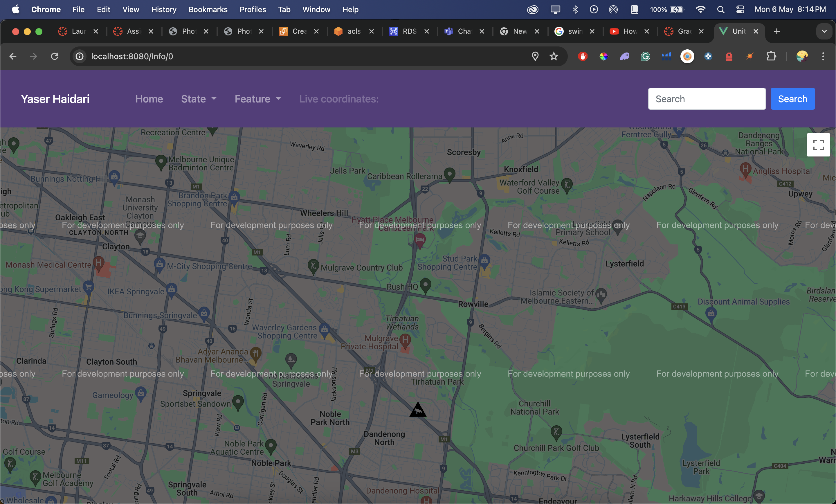
Task: Click the Rush HQ map pin
Action: point(426,286)
